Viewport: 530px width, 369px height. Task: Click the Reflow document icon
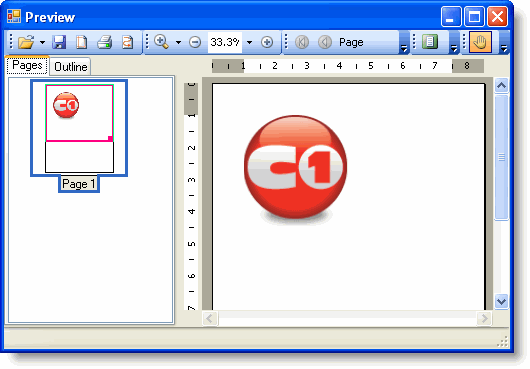[x=127, y=42]
